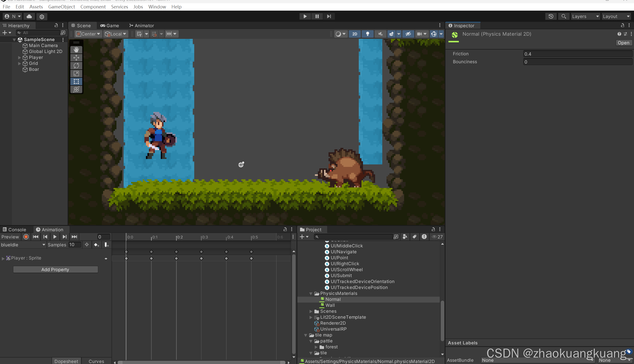634x364 pixels.
Task: Click the Play button to run game
Action: click(305, 16)
